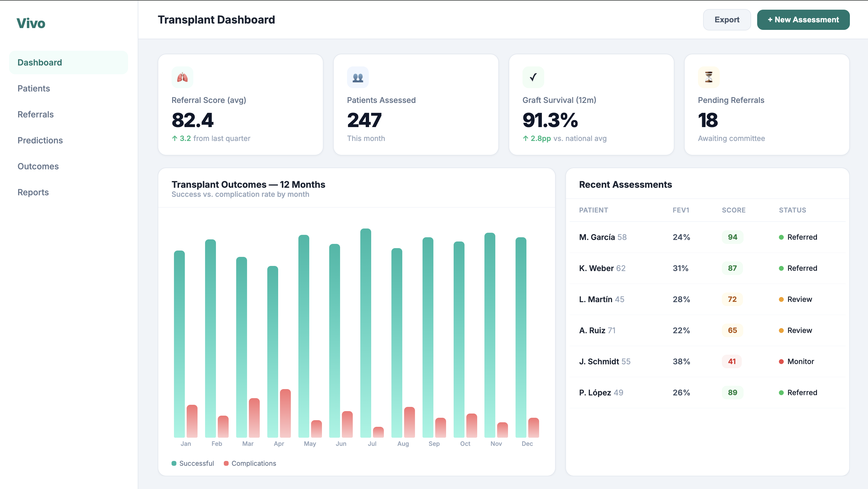Go to Patients in the sidebar
The height and width of the screenshot is (489, 868).
coord(68,88)
